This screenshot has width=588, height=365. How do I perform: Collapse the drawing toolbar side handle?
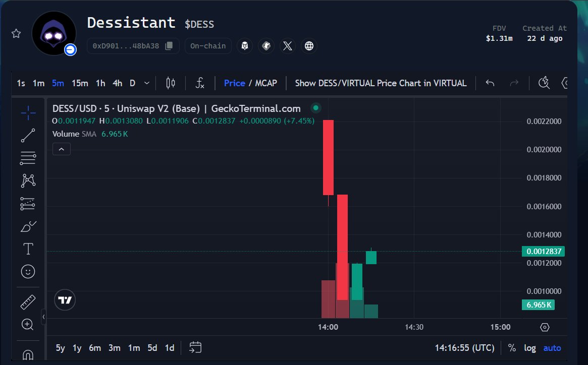pos(43,317)
